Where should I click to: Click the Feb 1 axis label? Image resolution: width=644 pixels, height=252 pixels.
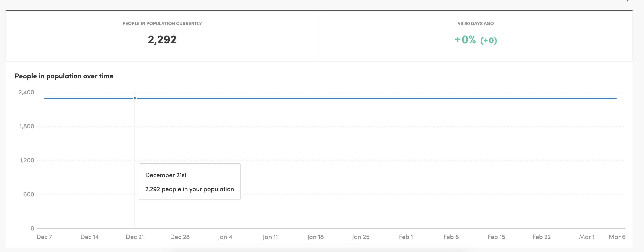(406, 237)
